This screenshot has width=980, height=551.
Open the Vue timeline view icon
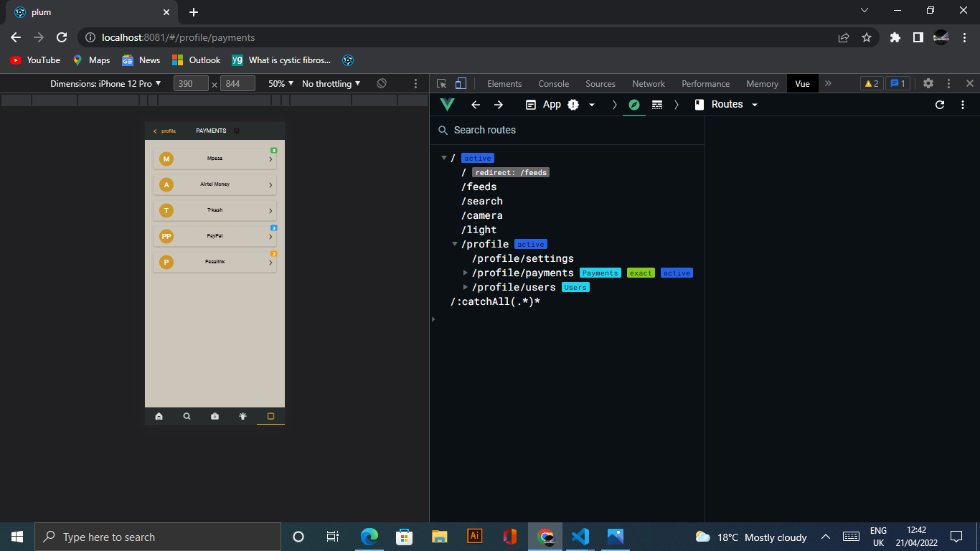pos(657,105)
